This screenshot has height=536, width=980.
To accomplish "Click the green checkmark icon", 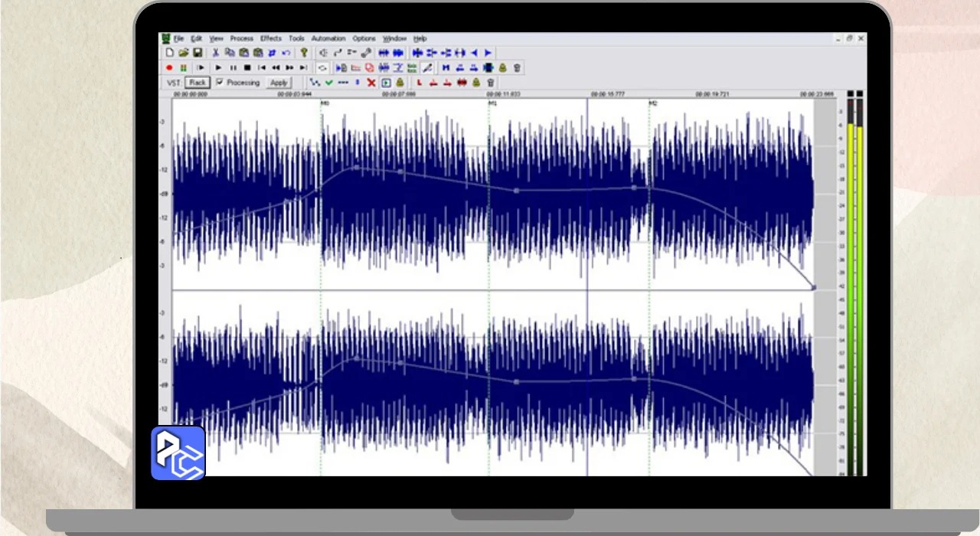I will (x=328, y=83).
